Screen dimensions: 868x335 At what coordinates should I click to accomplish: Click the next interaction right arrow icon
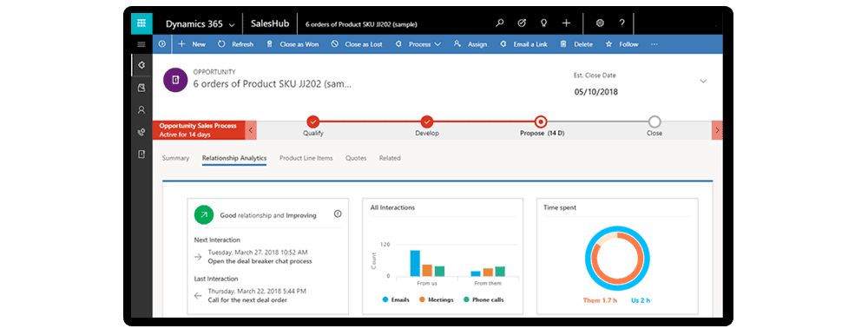198,256
